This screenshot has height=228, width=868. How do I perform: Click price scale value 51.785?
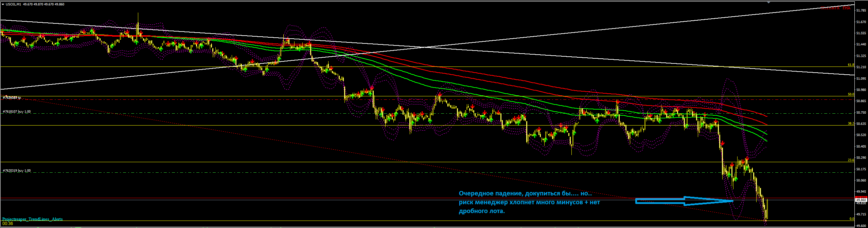(x=861, y=11)
